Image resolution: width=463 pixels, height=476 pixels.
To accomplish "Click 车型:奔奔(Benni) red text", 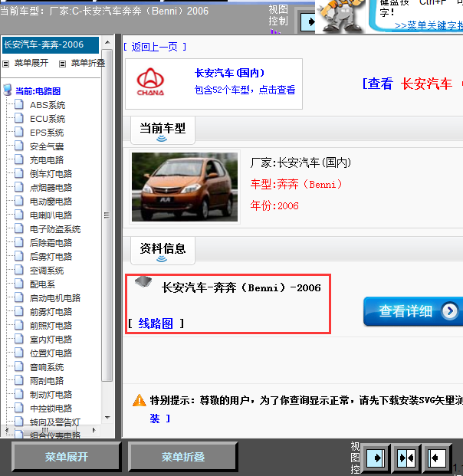I will [x=297, y=184].
